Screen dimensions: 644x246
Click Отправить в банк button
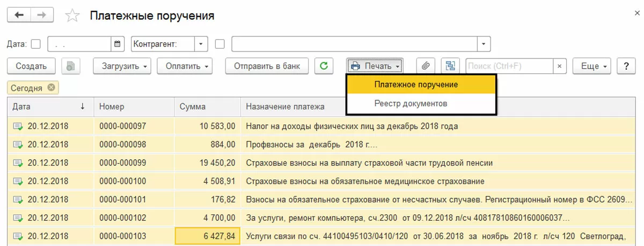[x=267, y=66]
